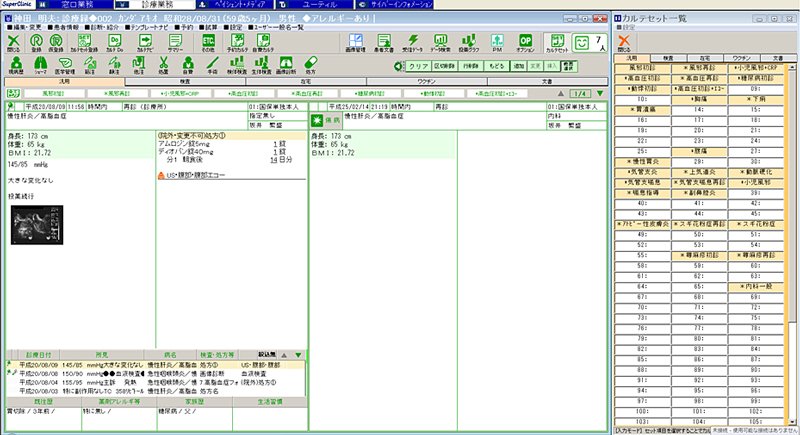
Task: Click the 手術 scalpel icon
Action: coord(212,65)
